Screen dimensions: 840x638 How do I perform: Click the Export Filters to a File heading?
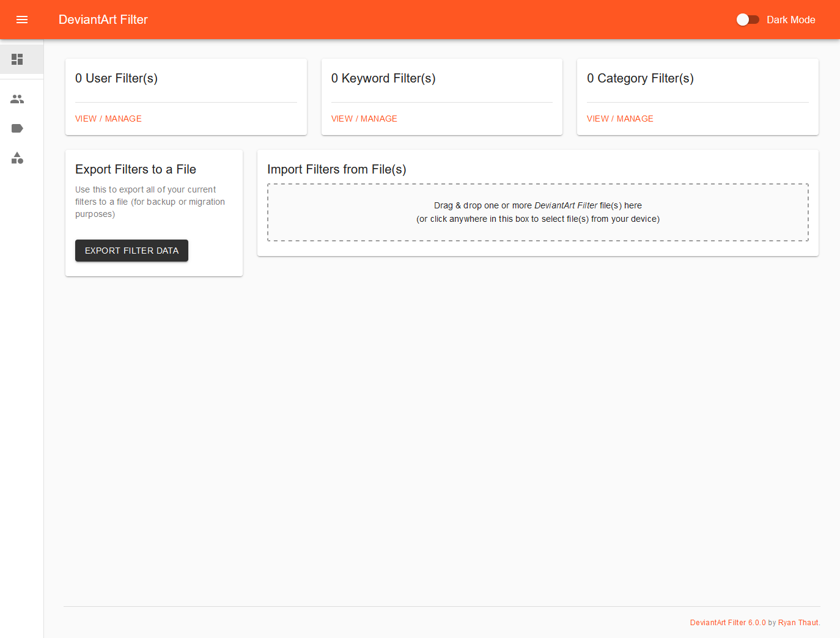136,169
